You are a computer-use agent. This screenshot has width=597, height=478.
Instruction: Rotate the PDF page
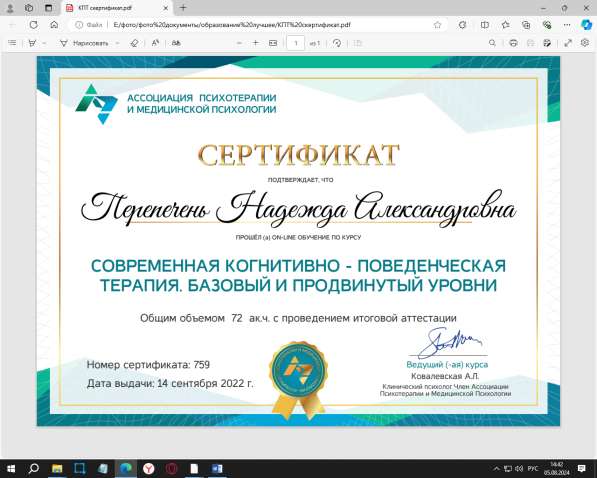[x=337, y=43]
